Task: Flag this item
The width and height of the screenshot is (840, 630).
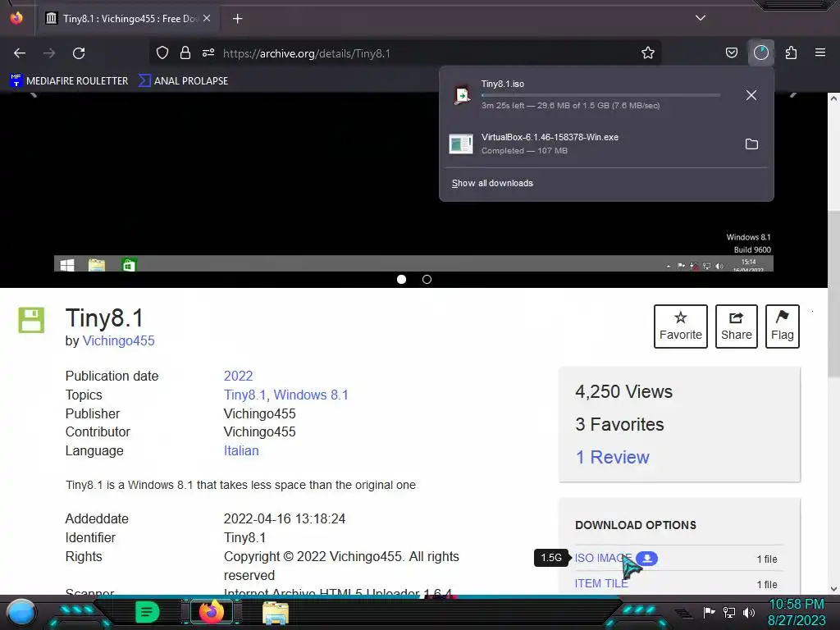Action: (783, 326)
